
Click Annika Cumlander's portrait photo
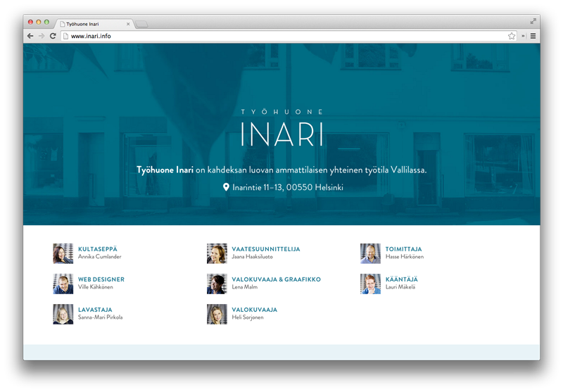pos(63,253)
